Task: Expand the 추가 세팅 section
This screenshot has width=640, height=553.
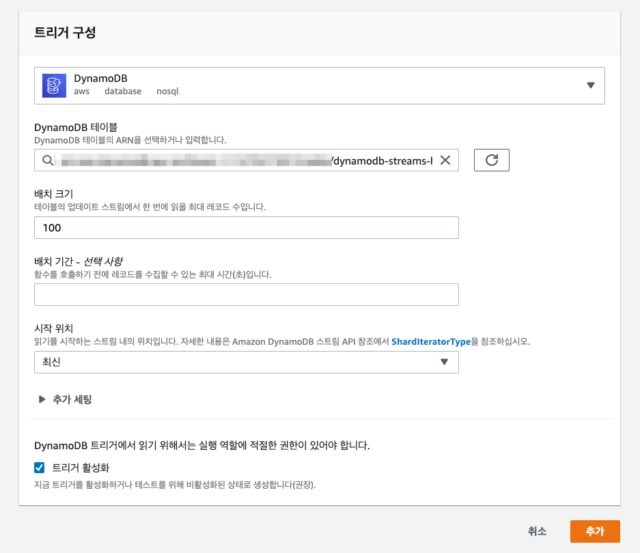Action: [x=65, y=400]
